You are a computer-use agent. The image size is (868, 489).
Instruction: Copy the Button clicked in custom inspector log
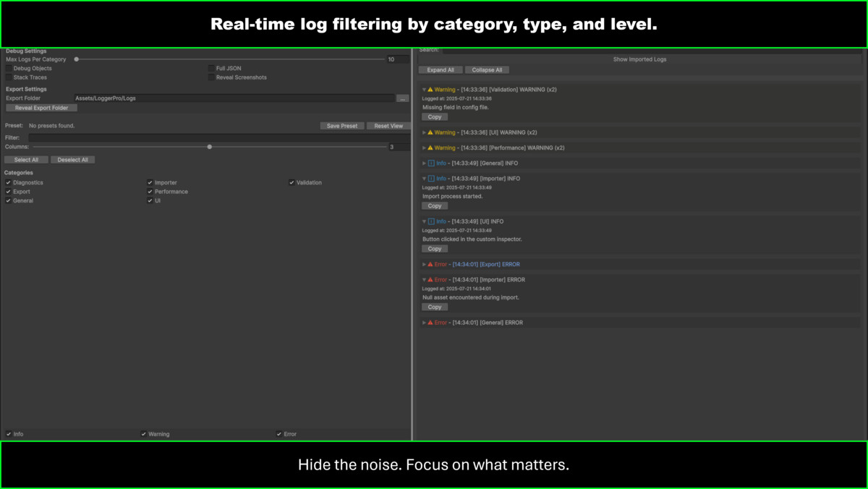(435, 248)
